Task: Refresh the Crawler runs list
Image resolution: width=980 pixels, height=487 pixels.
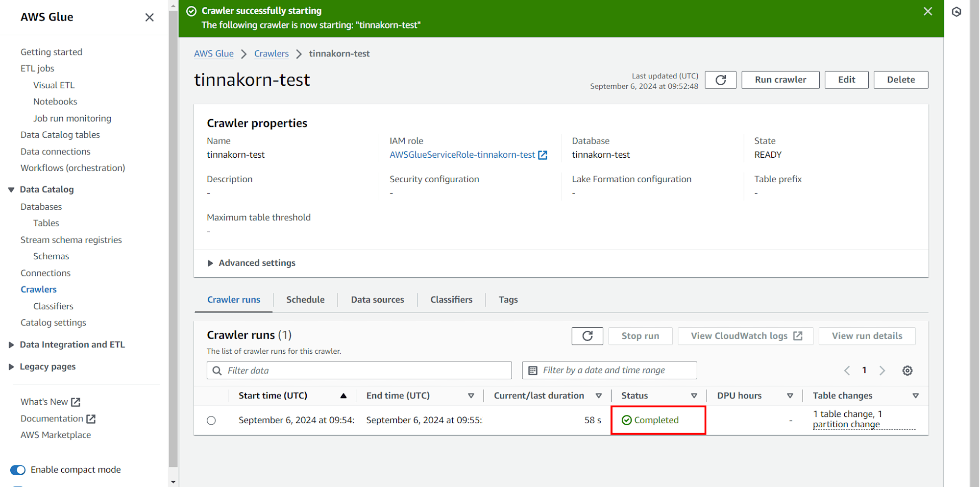Action: point(587,336)
